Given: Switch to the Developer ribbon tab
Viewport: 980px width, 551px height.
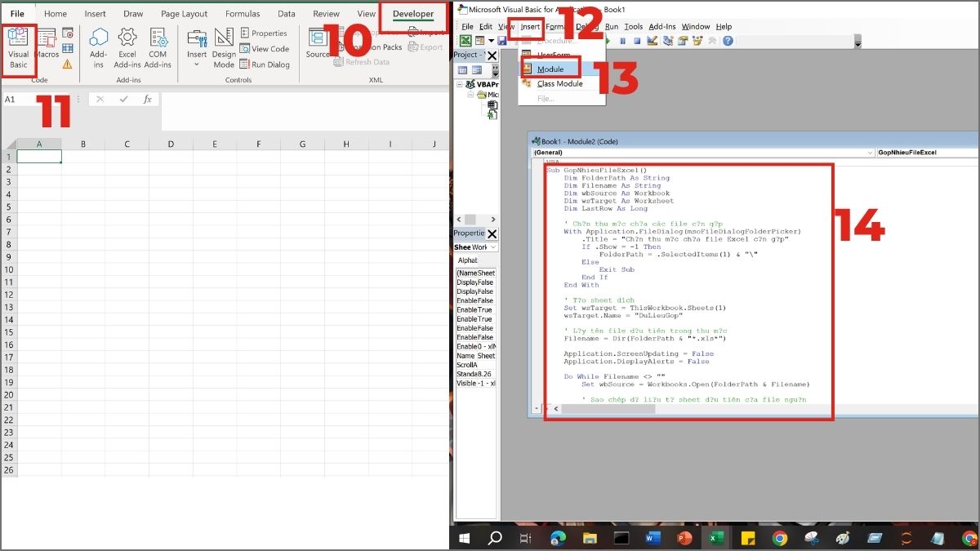Looking at the screenshot, I should 412,14.
